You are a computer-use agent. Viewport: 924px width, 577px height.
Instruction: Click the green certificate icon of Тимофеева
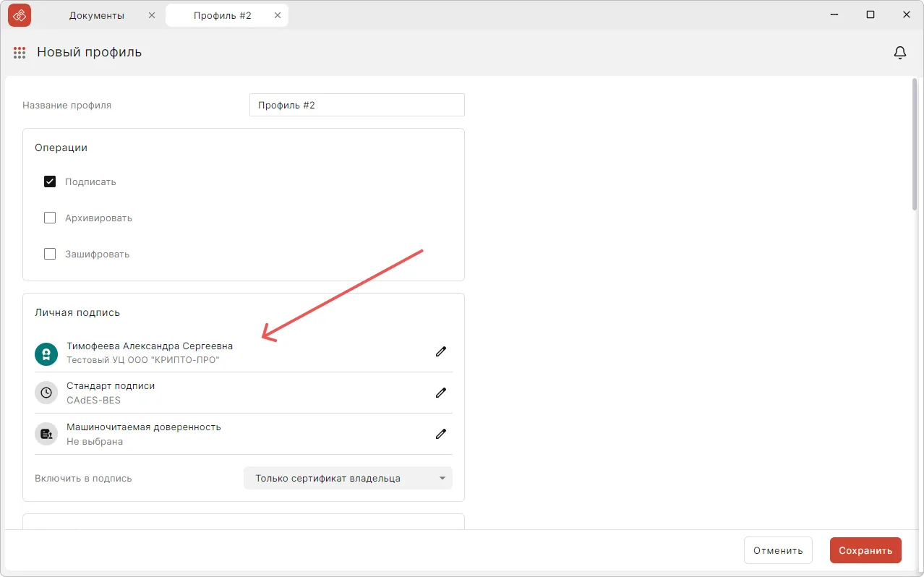coord(46,354)
